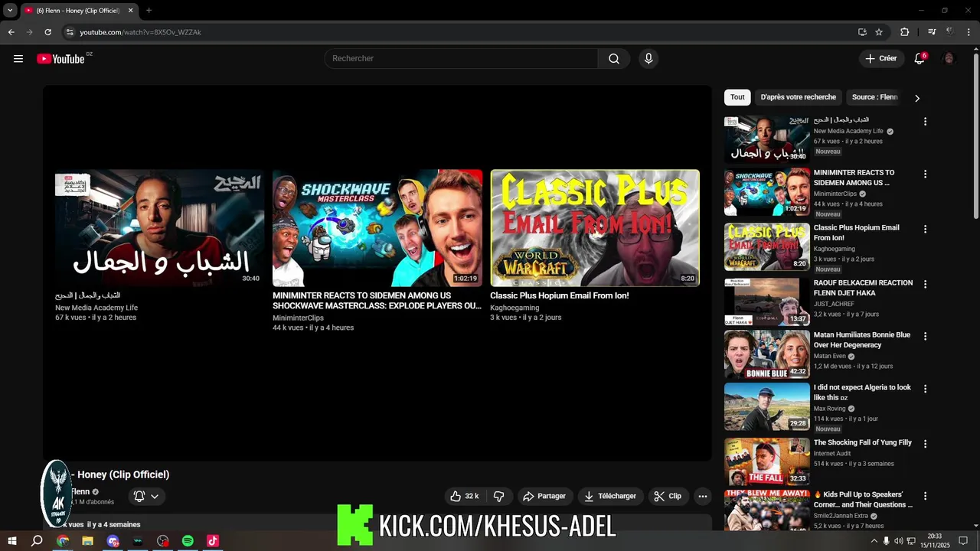Click the 'Max Roving' channel name
The height and width of the screenshot is (551, 980).
coord(829,409)
